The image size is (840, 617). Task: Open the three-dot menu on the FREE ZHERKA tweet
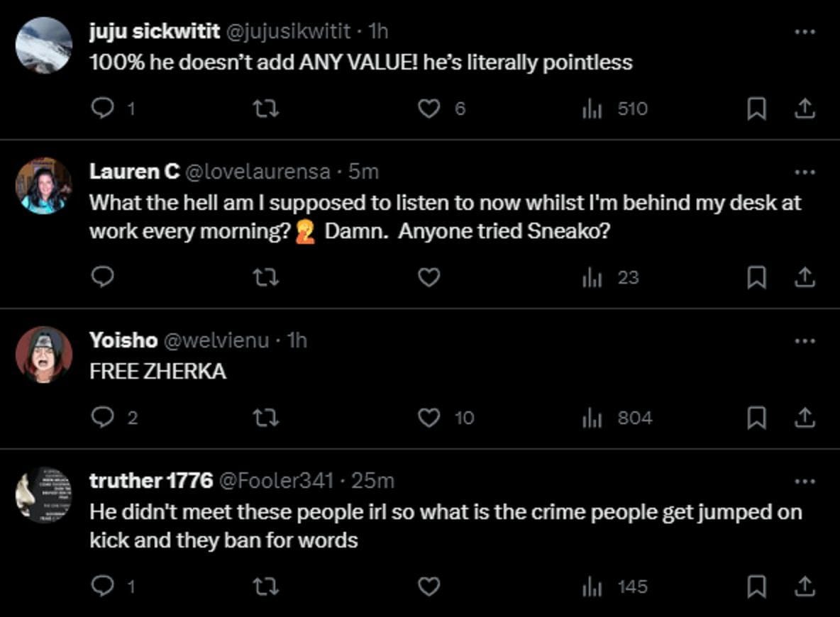click(804, 340)
